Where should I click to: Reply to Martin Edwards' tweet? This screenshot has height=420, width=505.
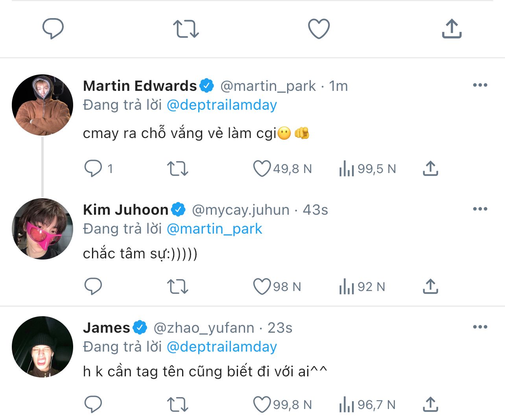pos(93,169)
